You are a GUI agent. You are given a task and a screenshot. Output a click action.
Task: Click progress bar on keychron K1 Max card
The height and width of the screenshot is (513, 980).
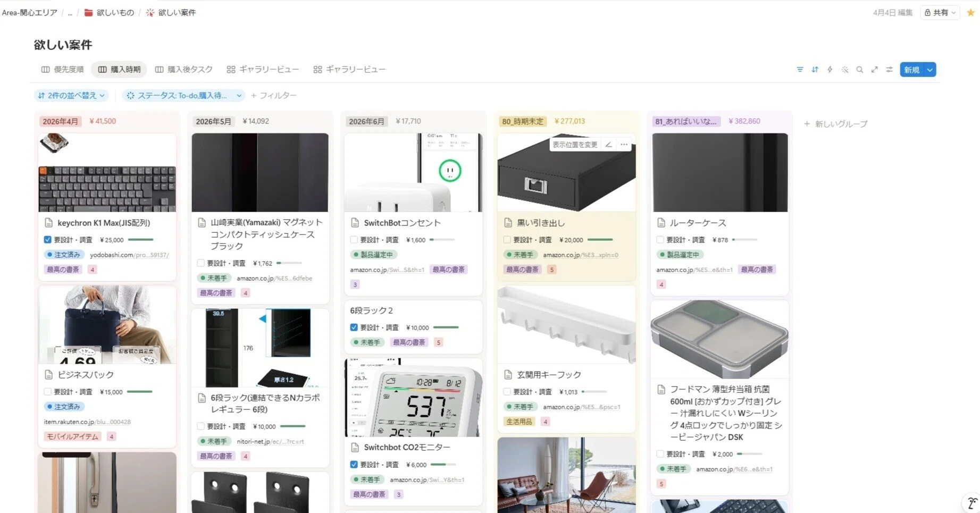[x=141, y=240]
